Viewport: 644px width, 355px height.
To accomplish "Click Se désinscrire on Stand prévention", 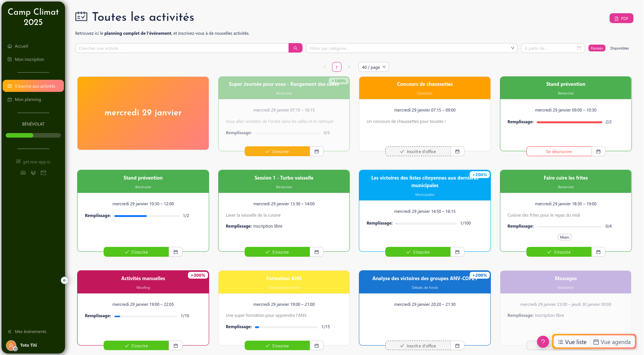I will point(559,151).
